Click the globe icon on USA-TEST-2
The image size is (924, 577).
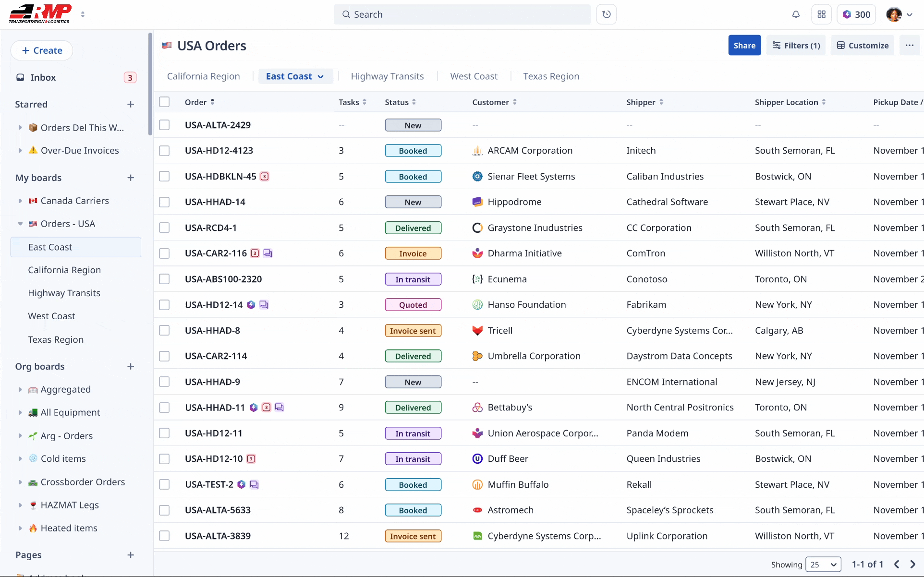[241, 484]
